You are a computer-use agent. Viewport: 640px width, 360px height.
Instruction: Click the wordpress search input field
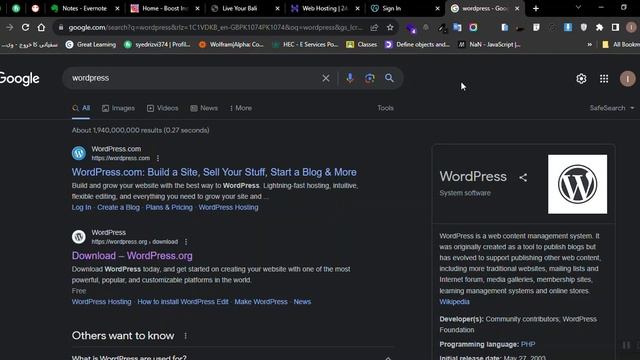(x=194, y=78)
